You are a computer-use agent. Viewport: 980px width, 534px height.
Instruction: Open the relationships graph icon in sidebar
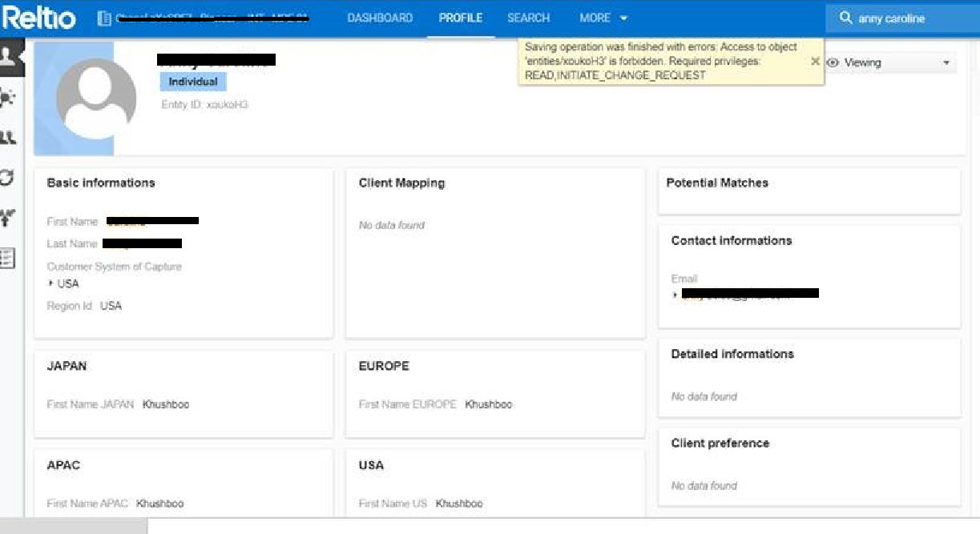(8, 98)
